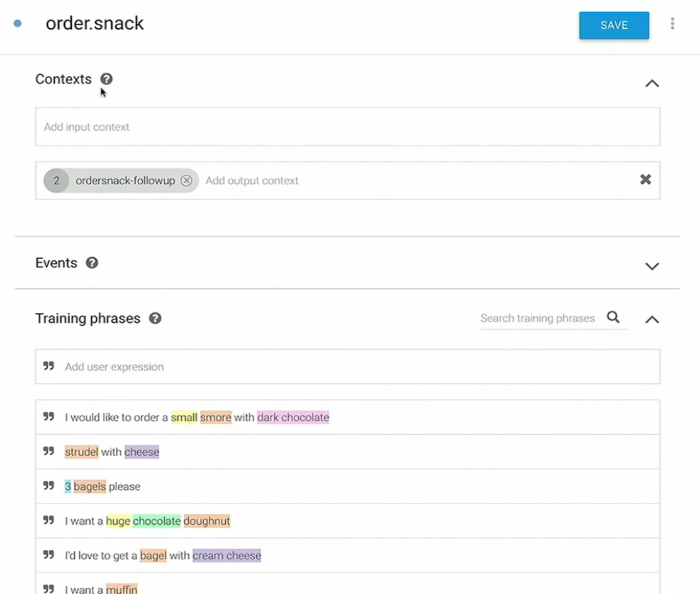Image resolution: width=700 pixels, height=594 pixels.
Task: Open the 'strudel with cheese' training phrase
Action: pyautogui.click(x=348, y=452)
